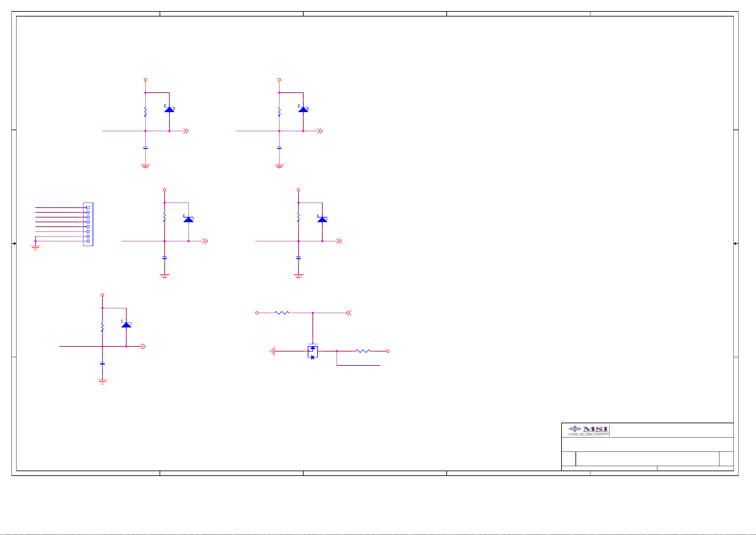The height and width of the screenshot is (535, 756).
Task: Click the square pin 1 of the connector
Action: pyautogui.click(x=88, y=208)
